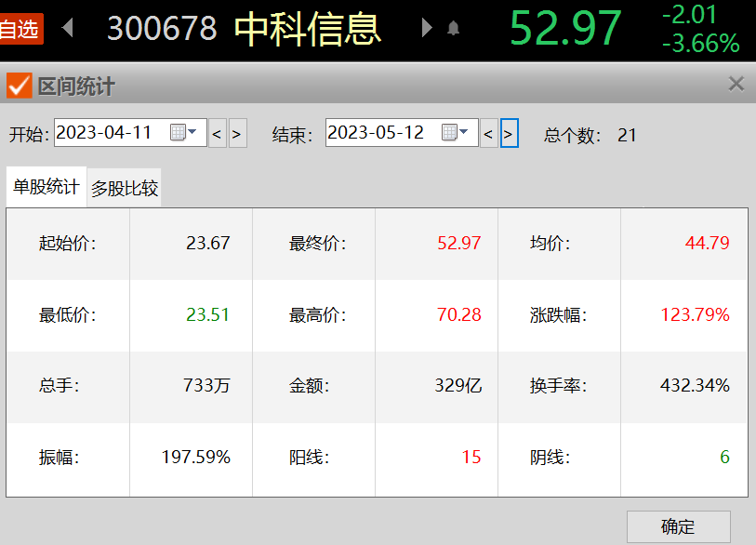Select 均价 value 44.79

click(x=708, y=243)
